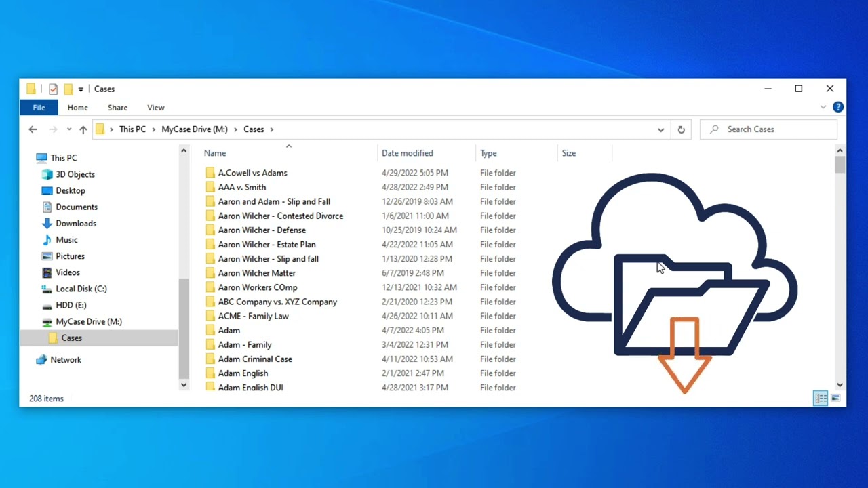The height and width of the screenshot is (488, 868).
Task: Go back with the left arrow
Action: (x=33, y=129)
